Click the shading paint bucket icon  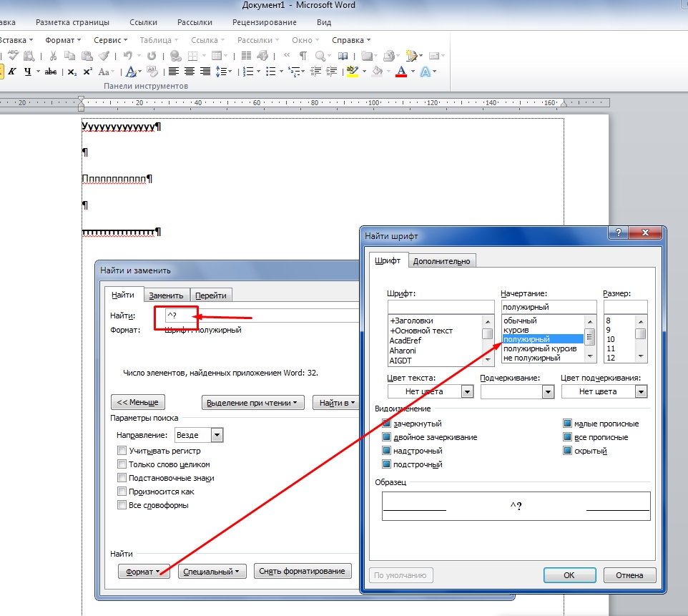378,71
